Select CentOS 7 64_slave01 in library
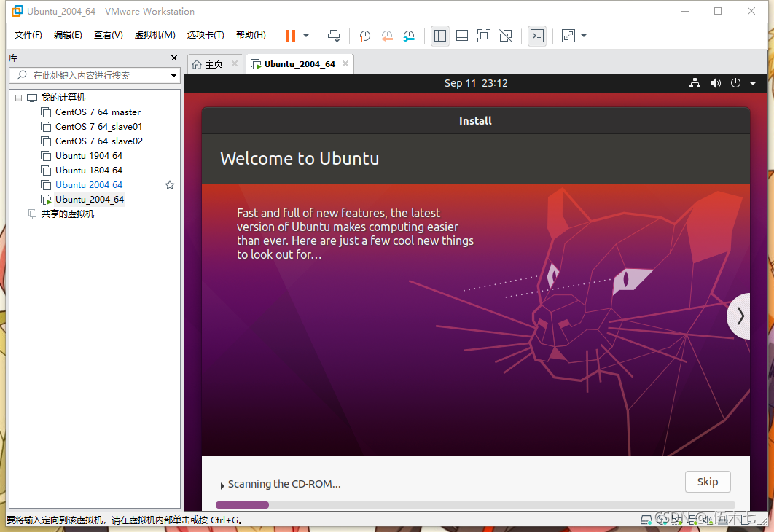The width and height of the screenshot is (774, 532). [98, 126]
